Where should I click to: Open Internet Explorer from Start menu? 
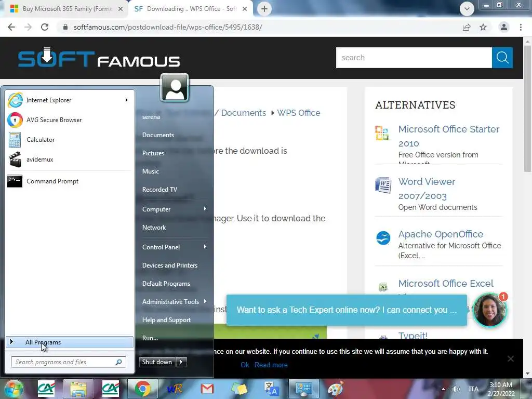pos(49,100)
